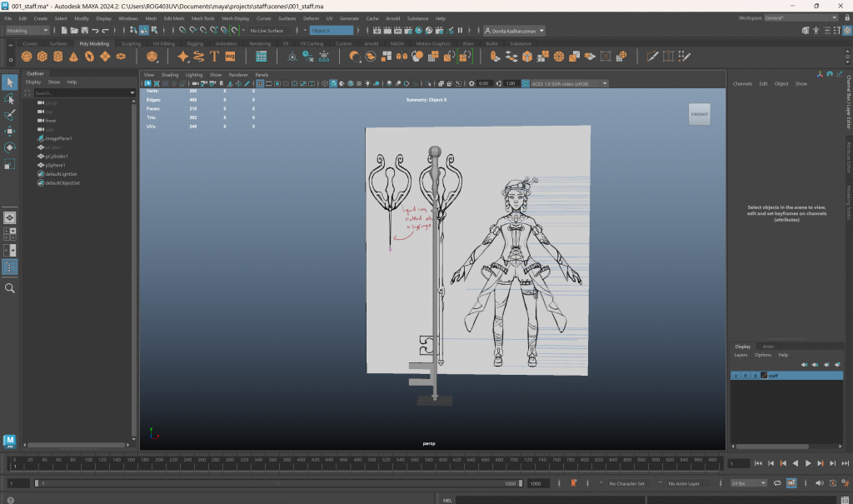Select imagePlane1 in the Outliner
Image resolution: width=853 pixels, height=504 pixels.
pyautogui.click(x=59, y=138)
